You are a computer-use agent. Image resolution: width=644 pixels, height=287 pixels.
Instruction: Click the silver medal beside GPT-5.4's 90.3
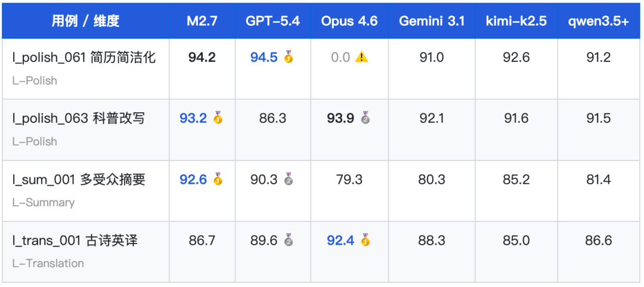[x=289, y=179]
